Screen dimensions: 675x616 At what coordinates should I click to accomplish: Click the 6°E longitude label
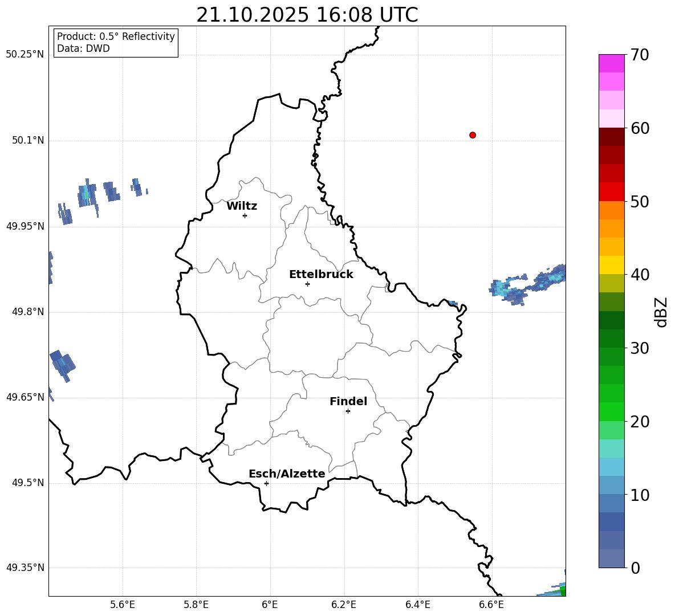[270, 605]
